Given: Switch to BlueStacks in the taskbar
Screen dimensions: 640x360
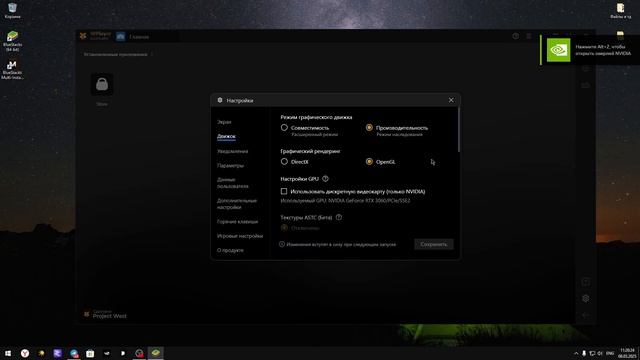Looking at the screenshot, I should click(x=156, y=353).
